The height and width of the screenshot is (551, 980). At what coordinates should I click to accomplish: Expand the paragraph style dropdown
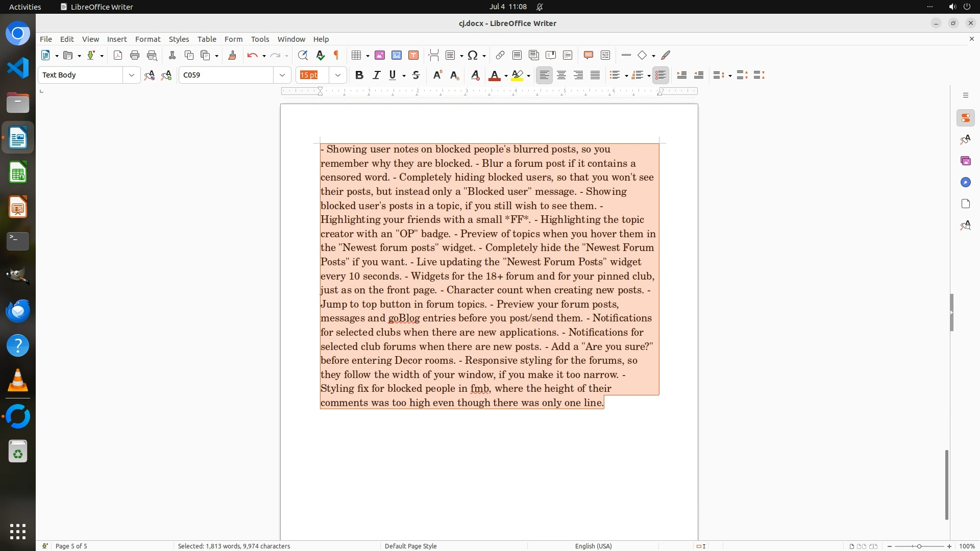tap(132, 75)
